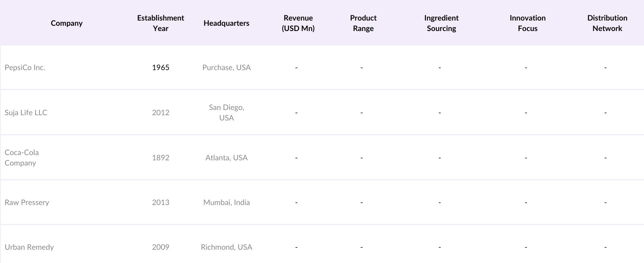The width and height of the screenshot is (644, 263).
Task: Click the Company column header
Action: tap(66, 23)
